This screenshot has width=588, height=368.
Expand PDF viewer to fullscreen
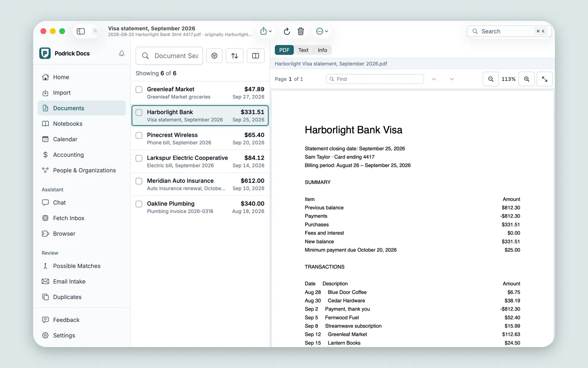tap(545, 79)
